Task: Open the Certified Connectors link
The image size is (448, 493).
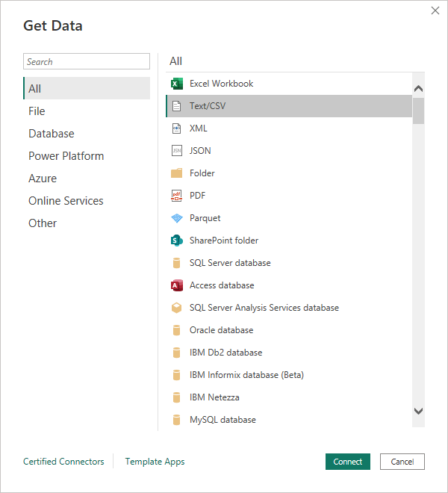Action: (63, 462)
